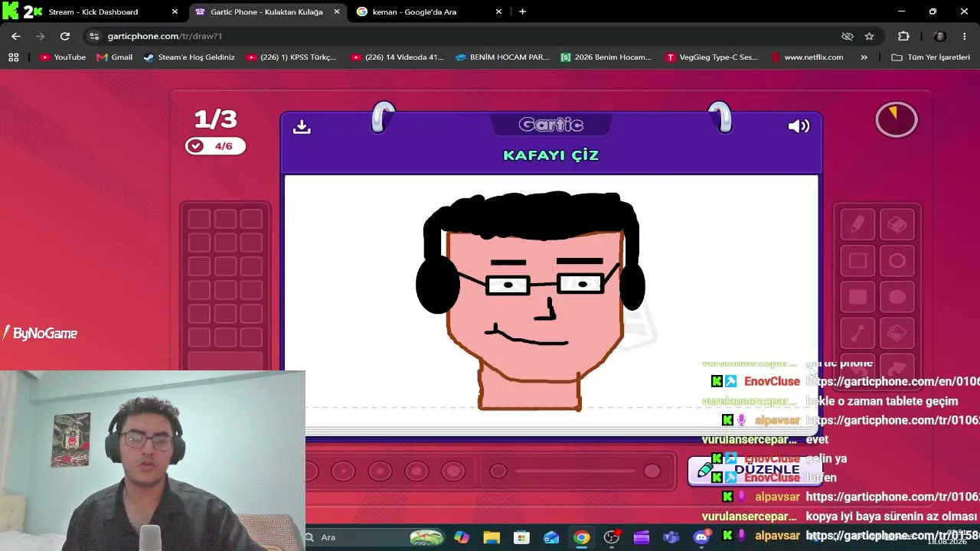Download the drawing with the download icon
Screen dimensions: 980x551
click(302, 127)
